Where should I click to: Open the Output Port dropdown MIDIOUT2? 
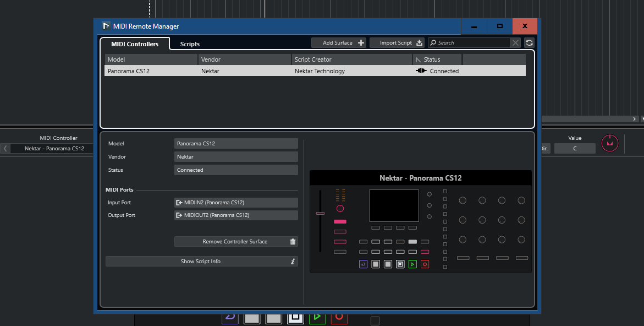pyautogui.click(x=236, y=215)
